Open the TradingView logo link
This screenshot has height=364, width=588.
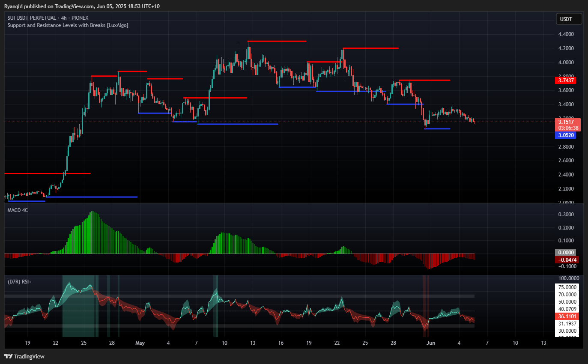(x=24, y=356)
